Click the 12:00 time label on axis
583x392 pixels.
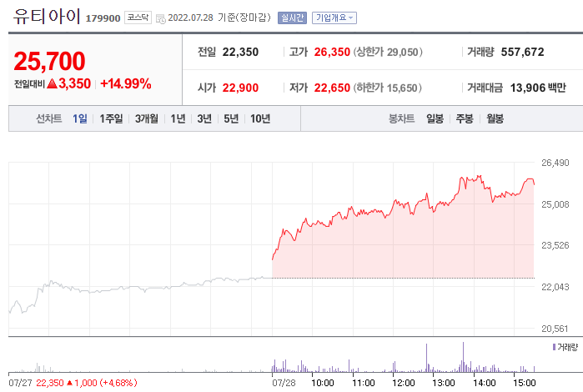point(404,383)
